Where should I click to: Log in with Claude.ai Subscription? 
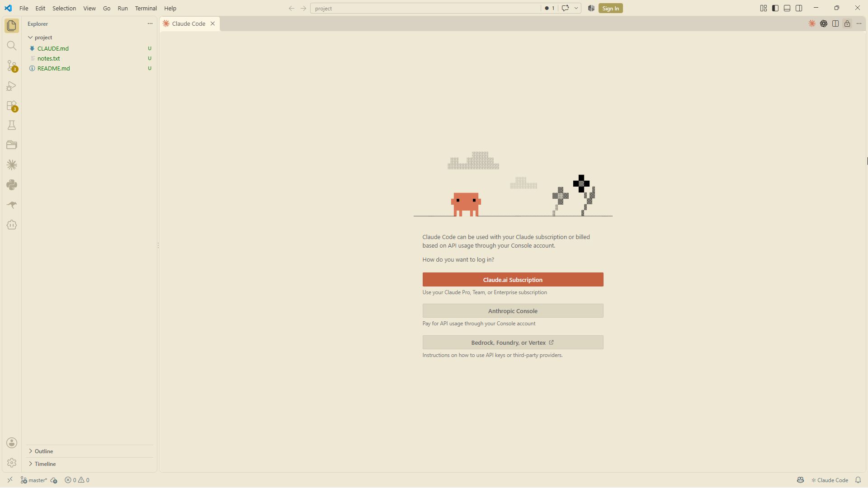pos(513,280)
